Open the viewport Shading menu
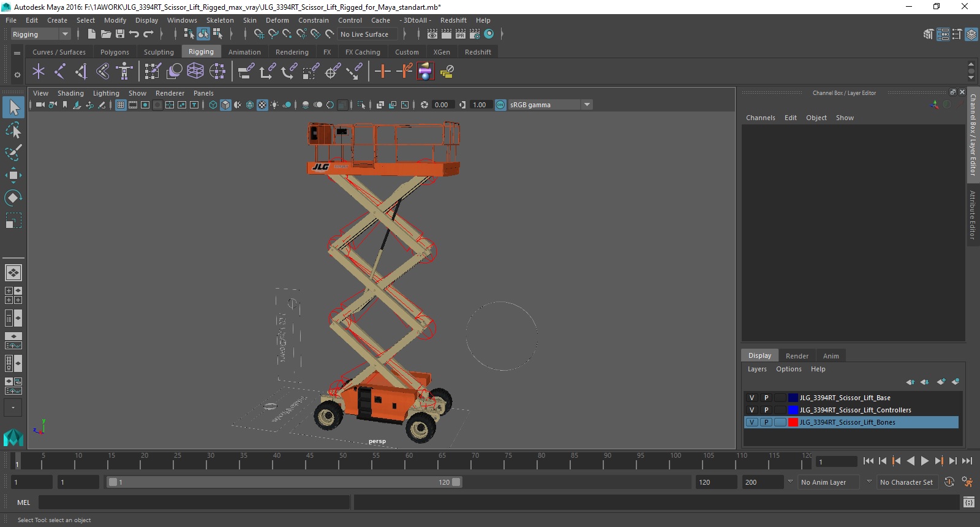The width and height of the screenshot is (980, 527). pyautogui.click(x=70, y=93)
